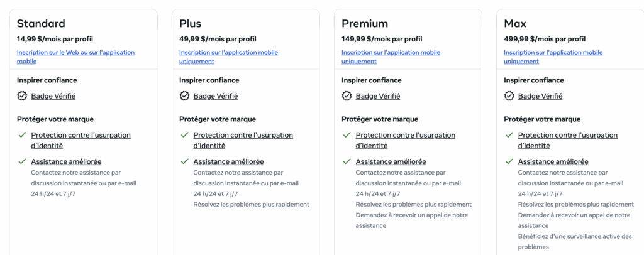Screen dimensions: 644x255
Task: Click the verified badge icon in Premium plan
Action: pos(347,96)
